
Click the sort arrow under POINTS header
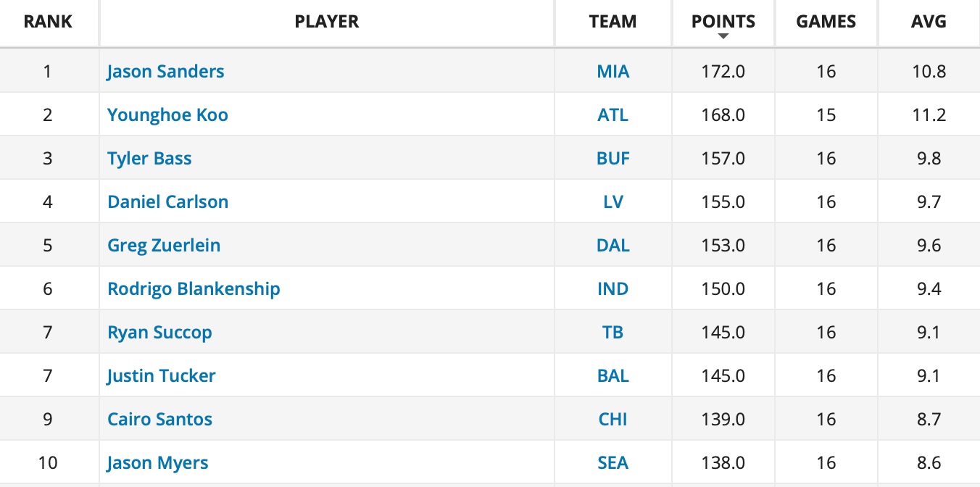pos(723,36)
